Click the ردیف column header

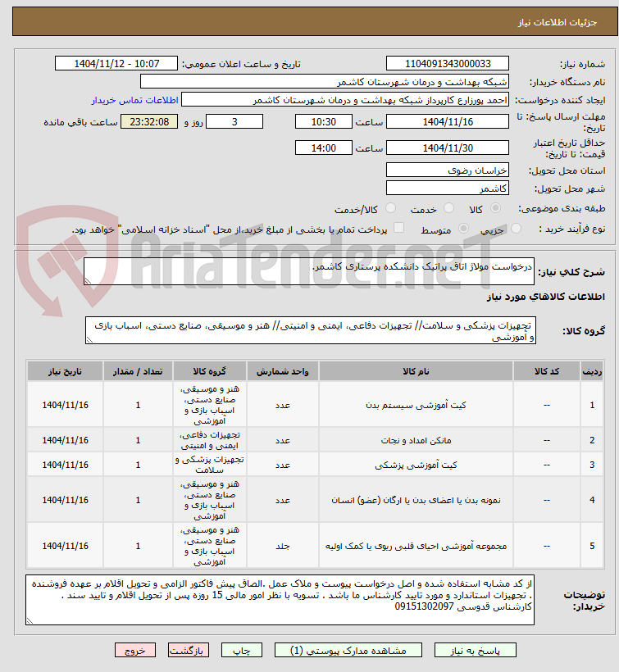point(592,371)
